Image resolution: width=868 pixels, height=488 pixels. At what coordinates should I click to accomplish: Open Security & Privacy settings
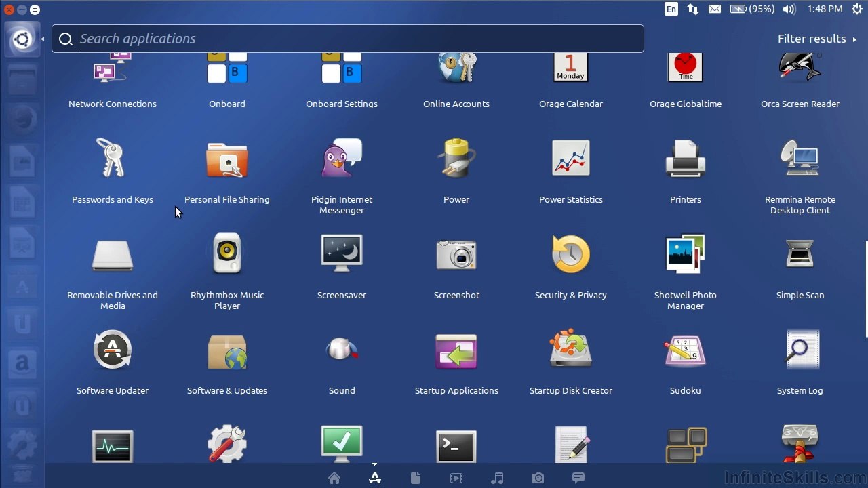tap(571, 266)
